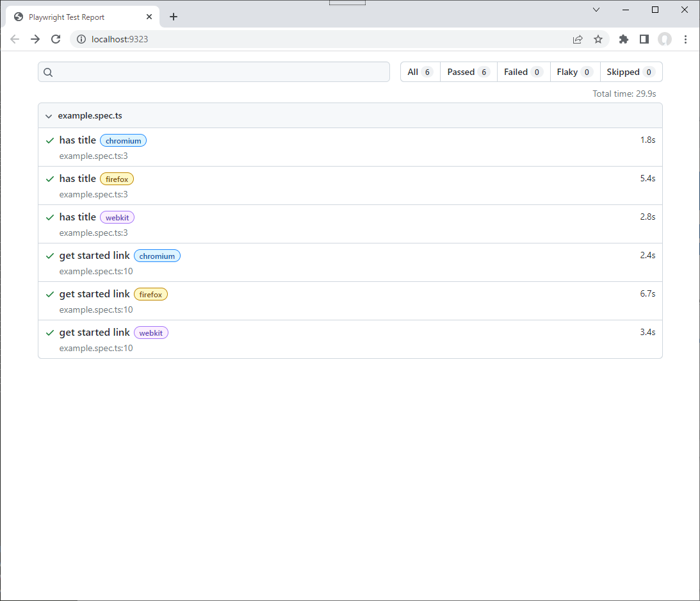Image resolution: width=700 pixels, height=601 pixels.
Task: Select the All tests filter
Action: click(419, 72)
